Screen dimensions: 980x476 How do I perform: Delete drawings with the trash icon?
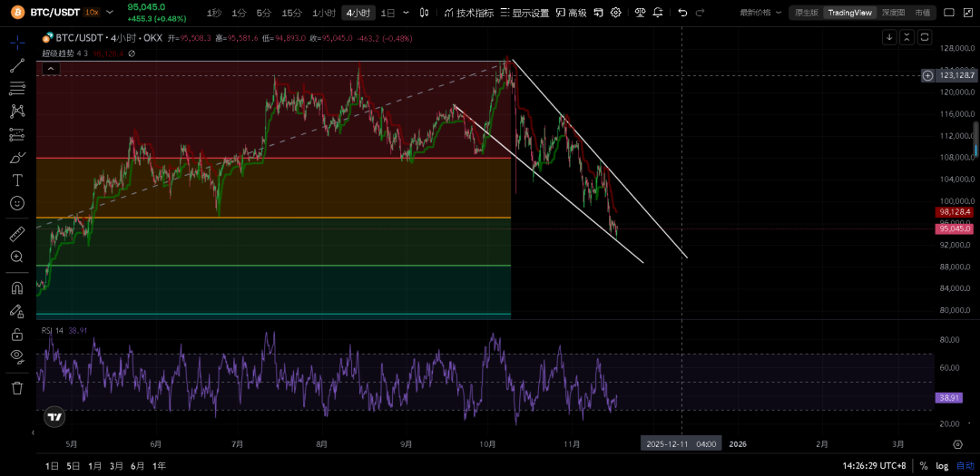(17, 388)
